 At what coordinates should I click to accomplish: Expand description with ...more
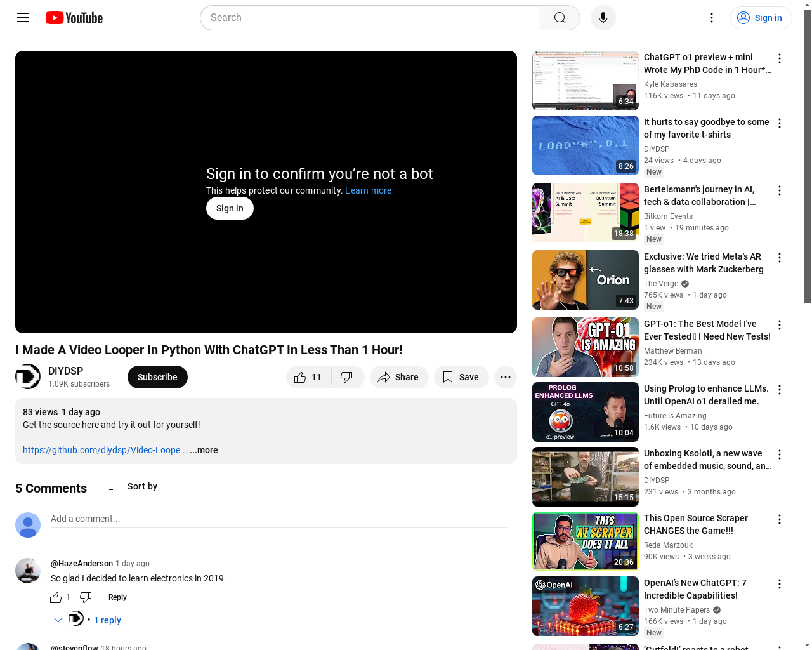click(204, 450)
